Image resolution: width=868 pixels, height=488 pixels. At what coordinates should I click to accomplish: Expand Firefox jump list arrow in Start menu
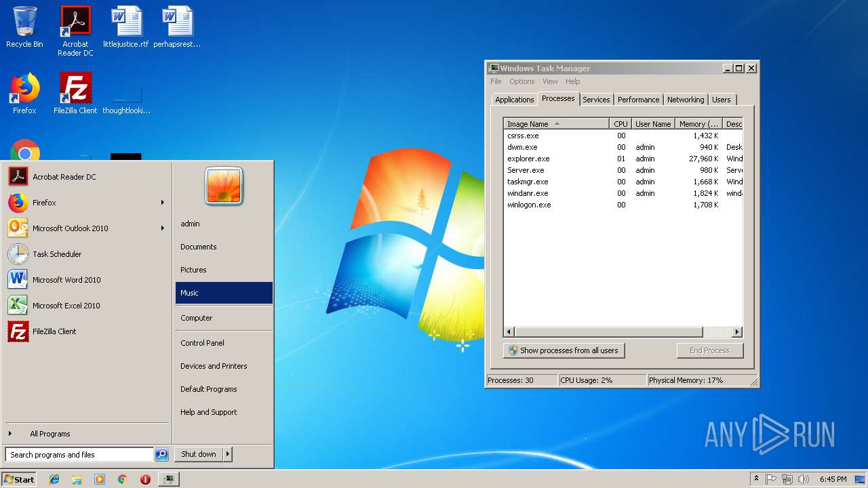[163, 203]
